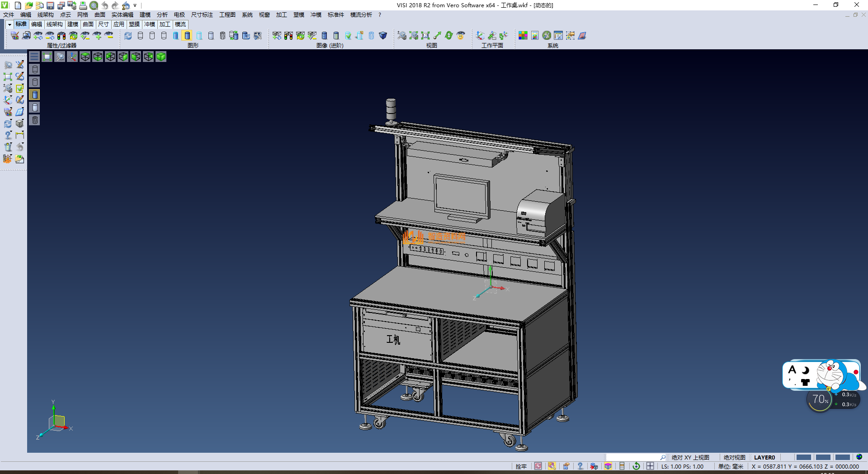
Task: Click the LAYER0 label in status bar
Action: tap(764, 457)
